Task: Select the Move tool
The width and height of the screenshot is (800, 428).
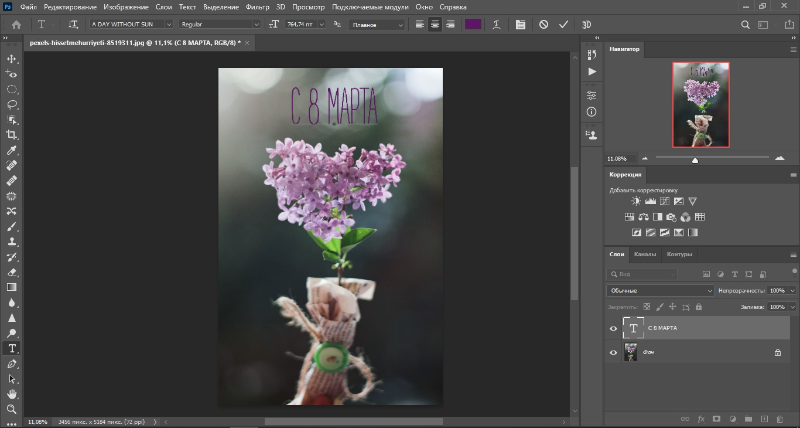Action: (12, 59)
